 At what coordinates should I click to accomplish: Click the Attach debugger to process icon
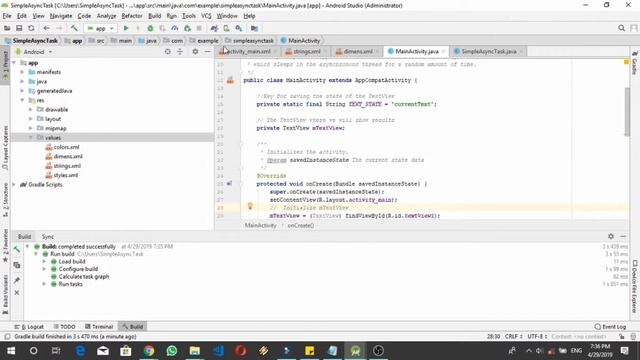[187, 28]
